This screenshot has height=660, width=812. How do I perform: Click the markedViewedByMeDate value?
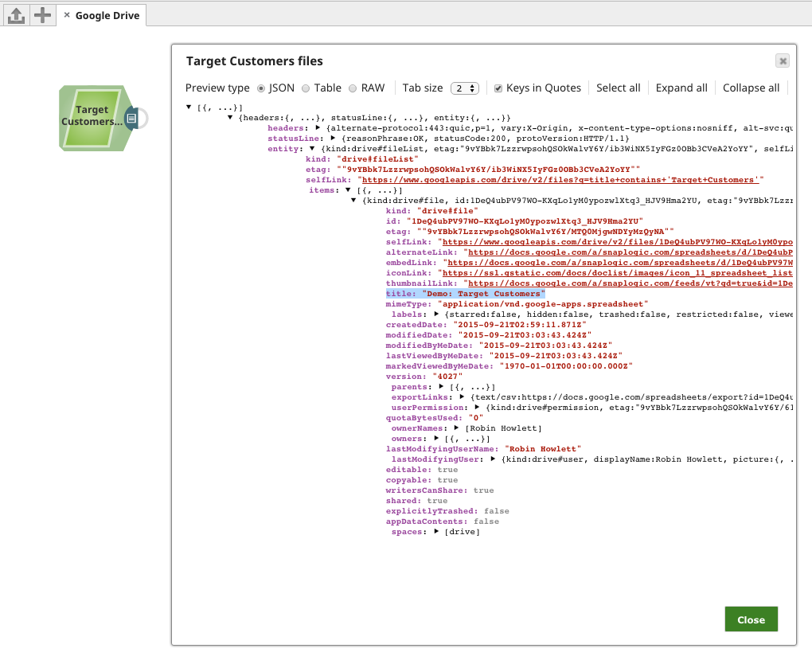(x=566, y=366)
